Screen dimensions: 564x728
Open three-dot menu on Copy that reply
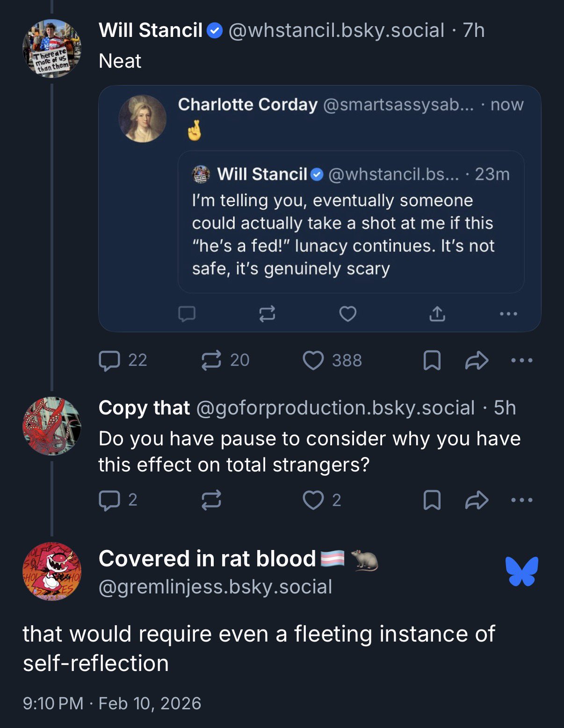(521, 500)
